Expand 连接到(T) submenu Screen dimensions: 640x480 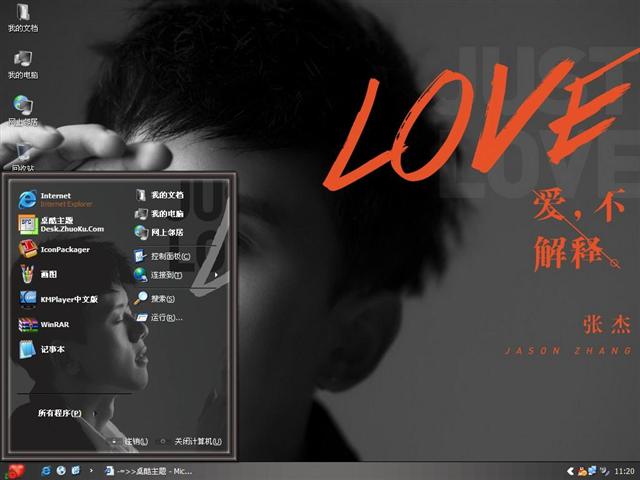(176, 275)
